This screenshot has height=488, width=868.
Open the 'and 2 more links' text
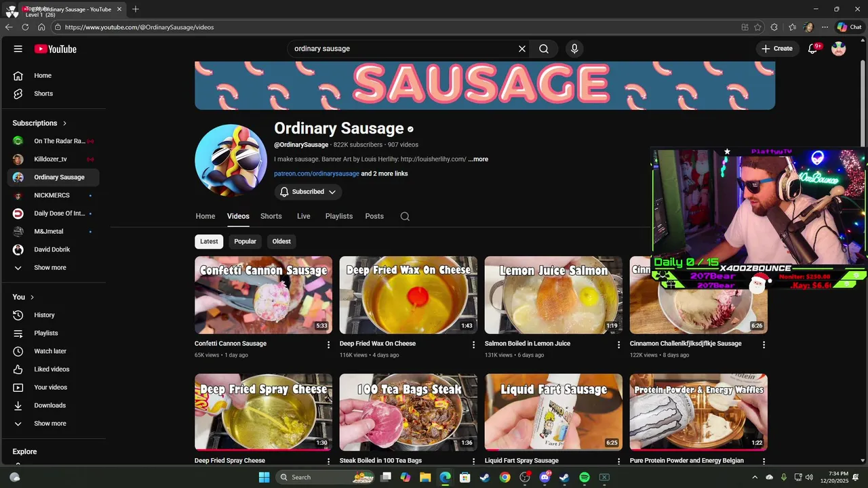click(384, 174)
